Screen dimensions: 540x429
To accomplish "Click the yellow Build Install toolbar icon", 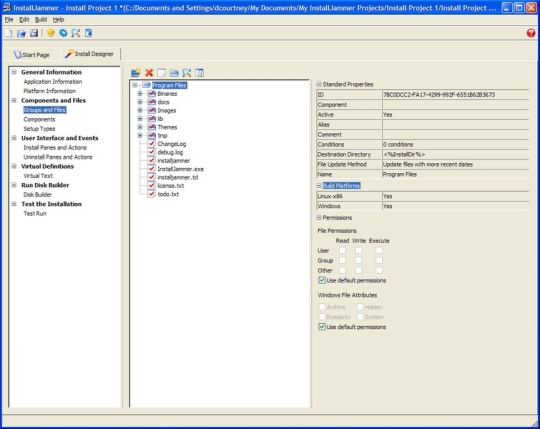I will click(51, 33).
